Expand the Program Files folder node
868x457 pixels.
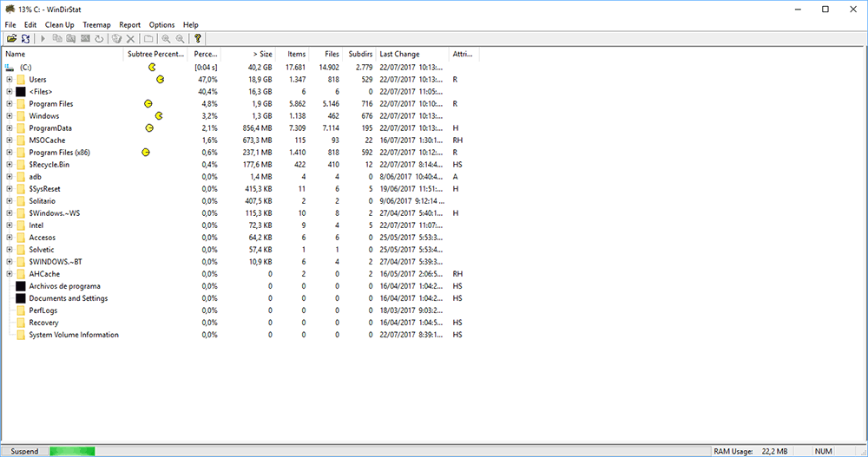click(10, 104)
